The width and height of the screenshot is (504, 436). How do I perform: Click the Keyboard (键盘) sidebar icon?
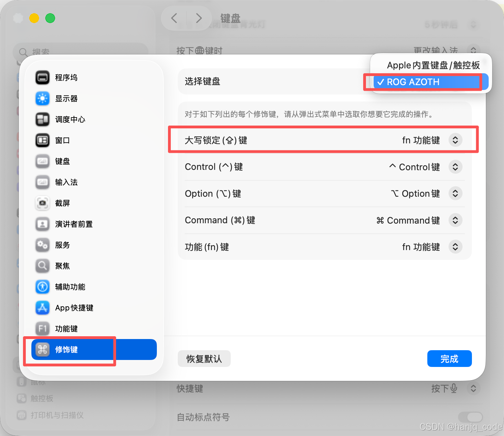point(43,161)
